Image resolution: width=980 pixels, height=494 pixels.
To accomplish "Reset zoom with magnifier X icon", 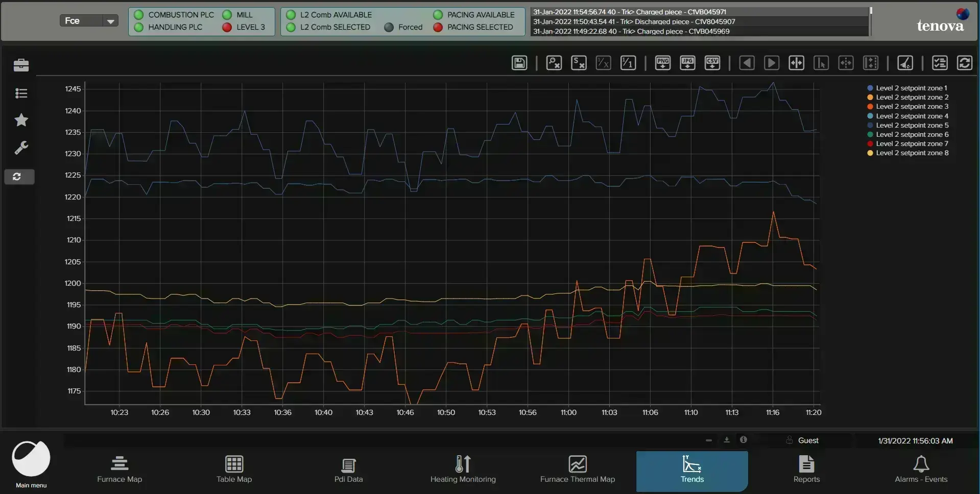I will click(x=554, y=63).
